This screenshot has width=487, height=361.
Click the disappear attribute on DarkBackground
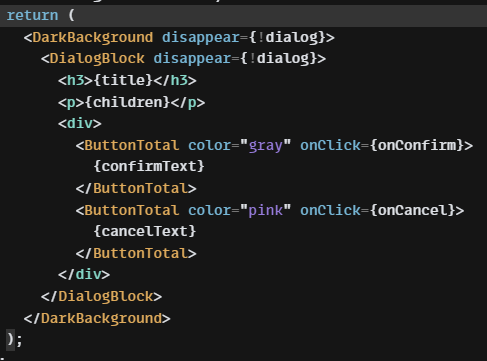point(201,37)
